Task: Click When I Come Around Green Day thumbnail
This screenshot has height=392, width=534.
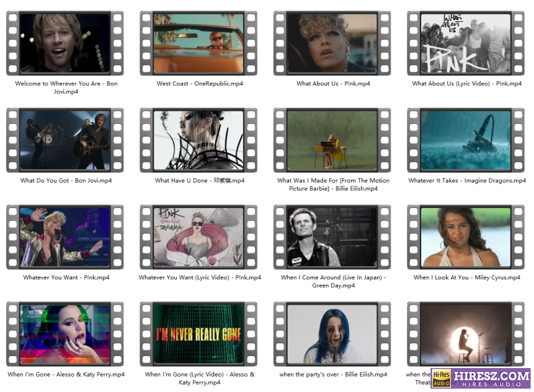Action: [332, 237]
